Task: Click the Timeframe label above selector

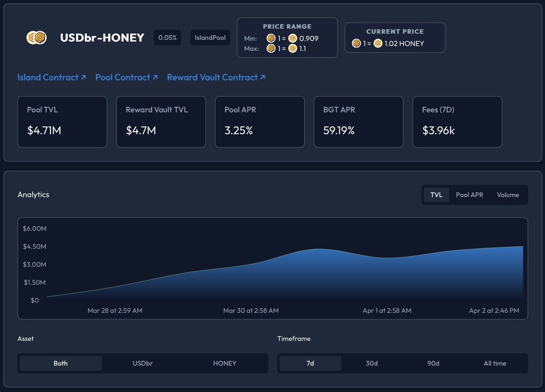Action: click(x=294, y=338)
